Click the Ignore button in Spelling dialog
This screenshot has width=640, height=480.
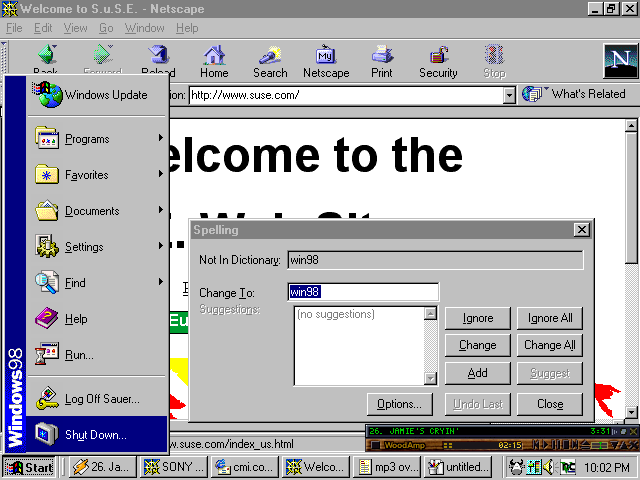[478, 318]
